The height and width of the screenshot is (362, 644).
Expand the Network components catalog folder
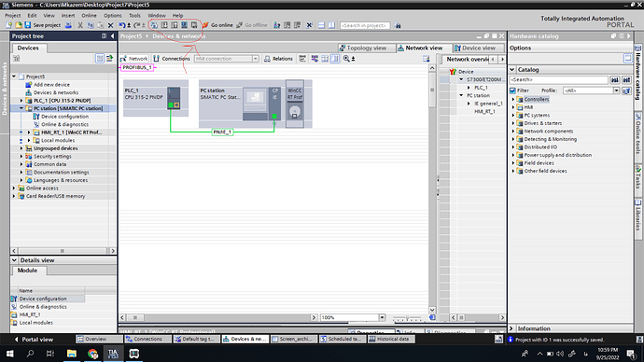[x=513, y=132]
